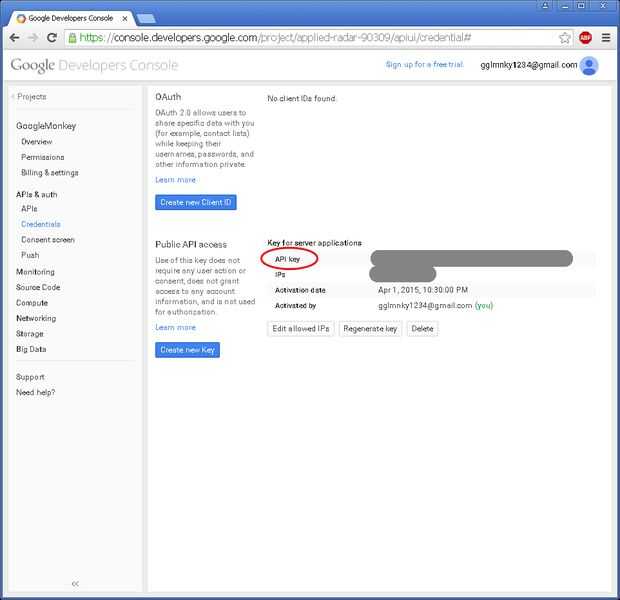Click the IPs row label

[x=280, y=274]
